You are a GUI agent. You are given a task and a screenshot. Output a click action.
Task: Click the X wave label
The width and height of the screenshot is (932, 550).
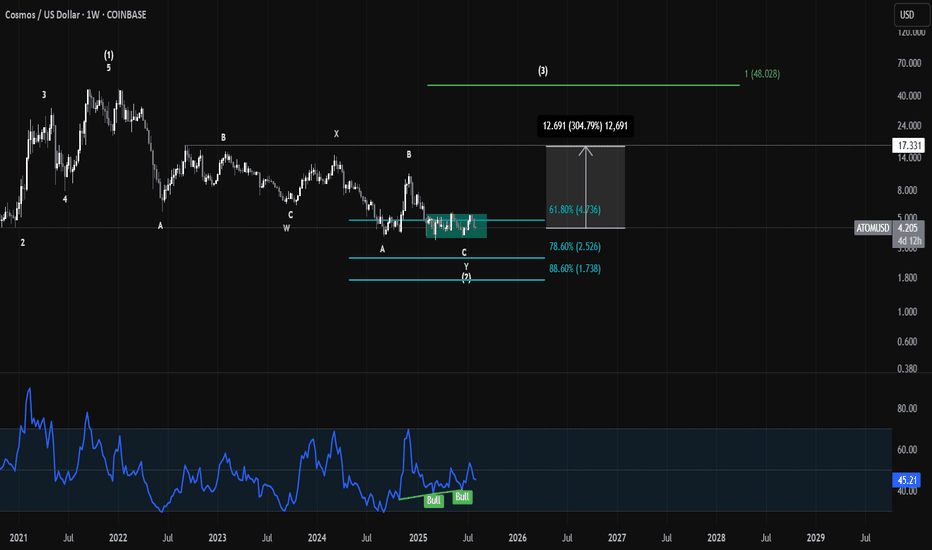coord(337,133)
